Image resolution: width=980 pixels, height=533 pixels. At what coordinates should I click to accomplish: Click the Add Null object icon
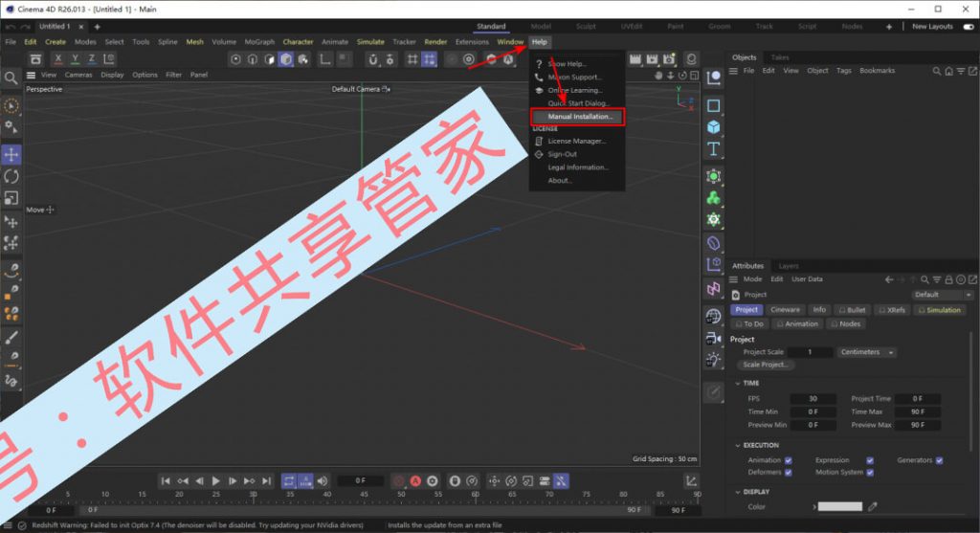pyautogui.click(x=713, y=78)
